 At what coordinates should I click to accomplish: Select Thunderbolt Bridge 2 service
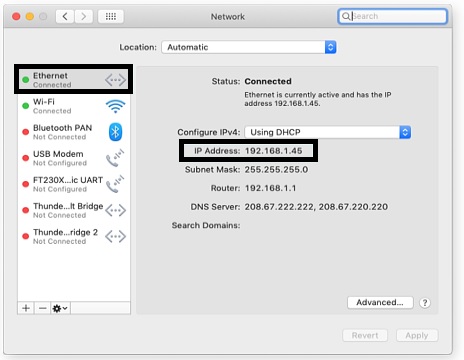click(x=73, y=236)
